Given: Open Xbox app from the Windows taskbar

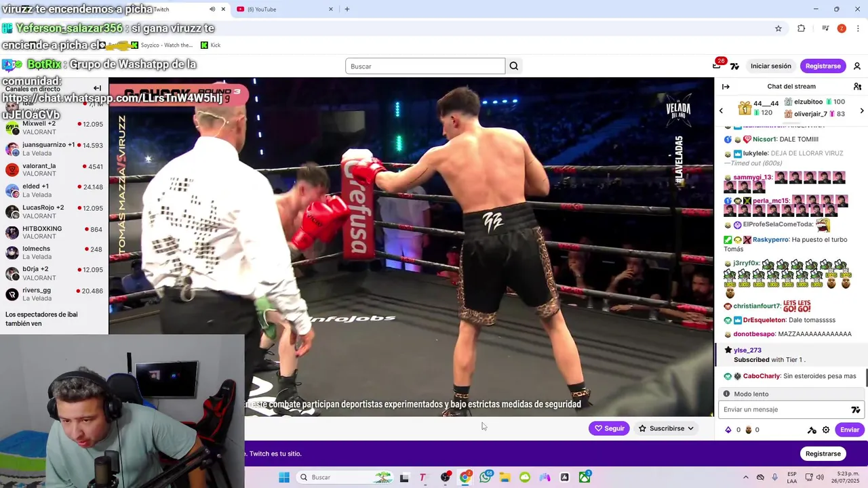Looking at the screenshot, I should click(585, 477).
